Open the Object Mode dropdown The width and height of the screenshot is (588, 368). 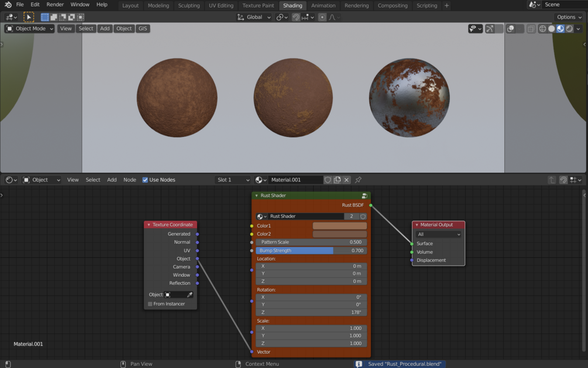pyautogui.click(x=29, y=29)
